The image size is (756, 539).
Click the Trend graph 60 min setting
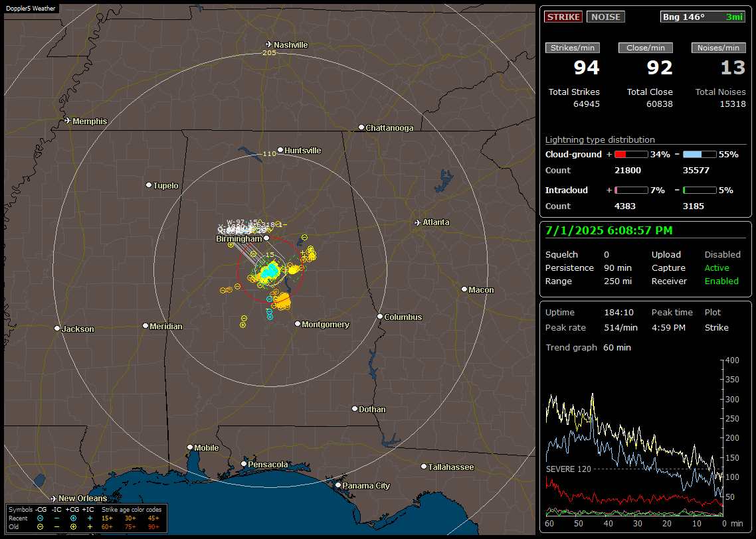[616, 347]
